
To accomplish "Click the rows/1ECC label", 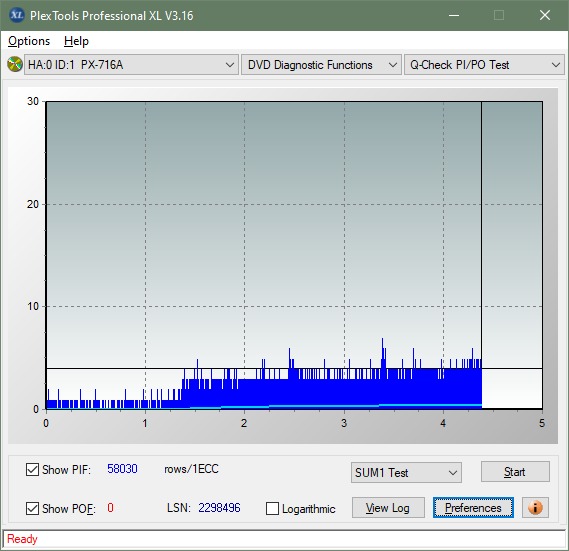I will pyautogui.click(x=192, y=469).
